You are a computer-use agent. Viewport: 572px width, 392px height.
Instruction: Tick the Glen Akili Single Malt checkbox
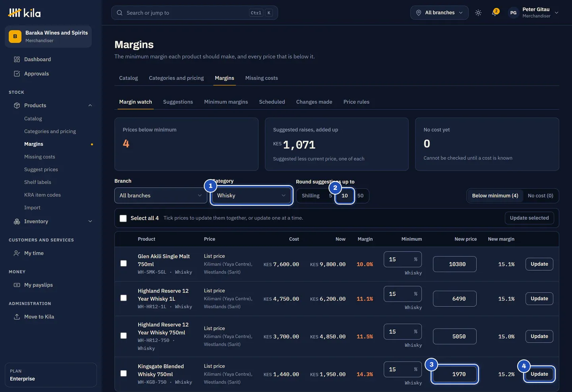[x=124, y=263]
